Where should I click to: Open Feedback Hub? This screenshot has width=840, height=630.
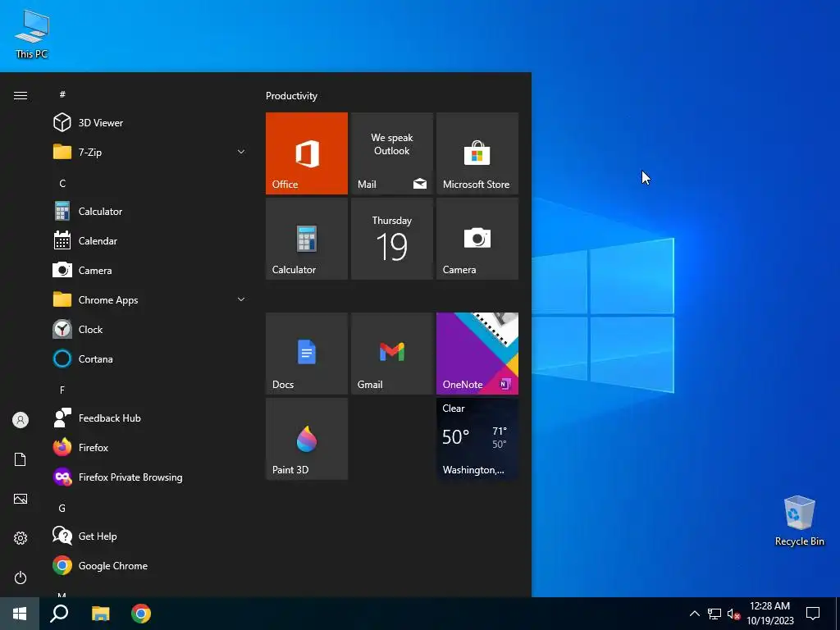pyautogui.click(x=150, y=418)
